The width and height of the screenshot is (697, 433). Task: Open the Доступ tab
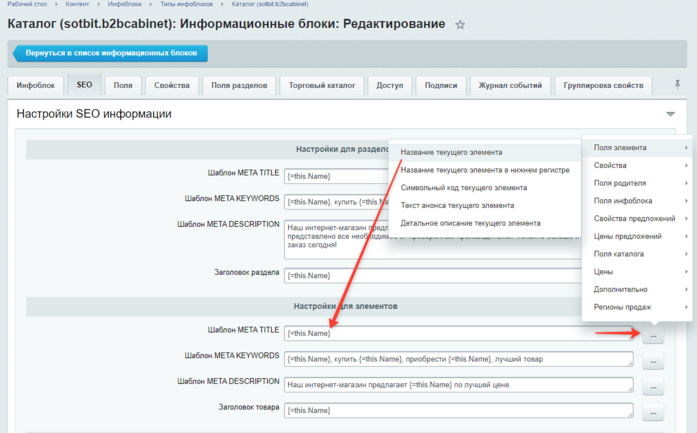pos(390,85)
